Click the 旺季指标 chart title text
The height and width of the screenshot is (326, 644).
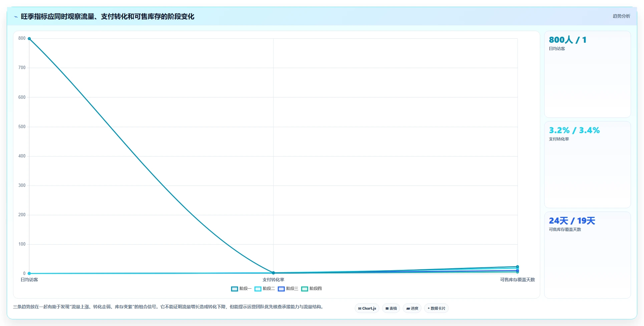[x=107, y=16]
